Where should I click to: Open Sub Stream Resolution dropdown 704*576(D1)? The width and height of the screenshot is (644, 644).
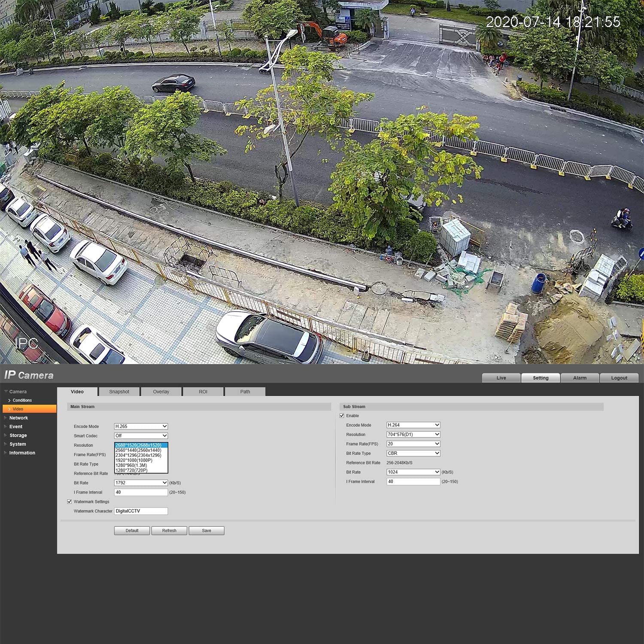coord(413,434)
